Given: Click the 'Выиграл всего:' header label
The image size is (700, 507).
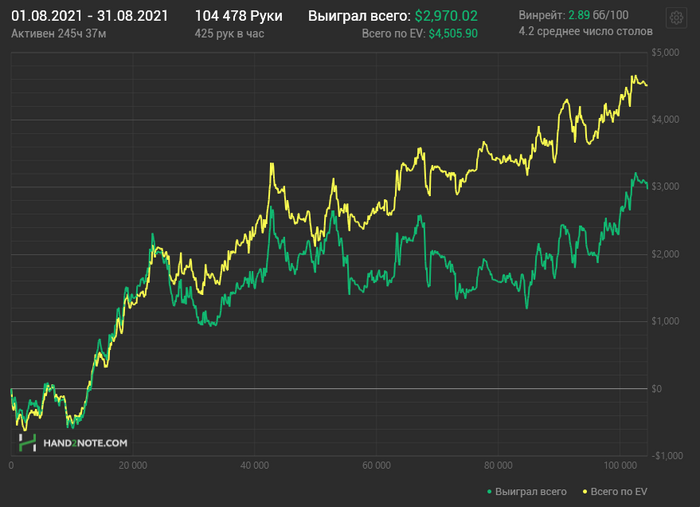Looking at the screenshot, I should click(x=359, y=16).
